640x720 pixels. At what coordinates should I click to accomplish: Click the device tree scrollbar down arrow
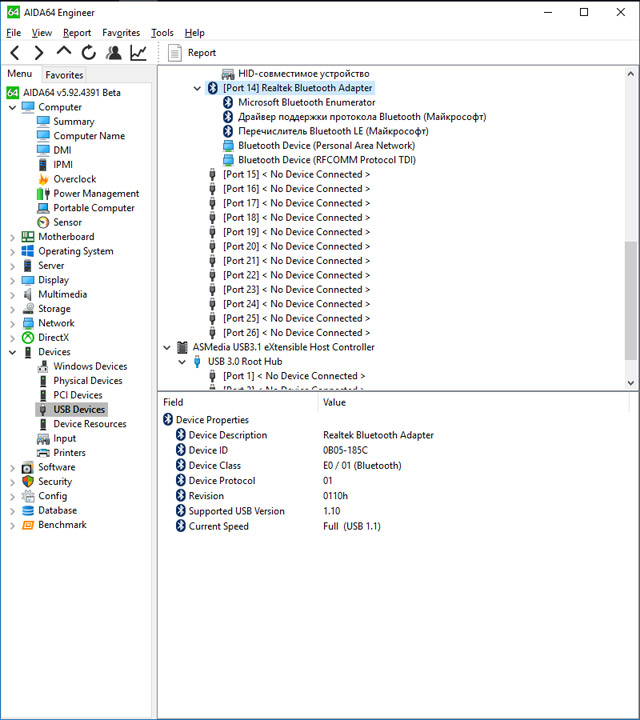631,383
